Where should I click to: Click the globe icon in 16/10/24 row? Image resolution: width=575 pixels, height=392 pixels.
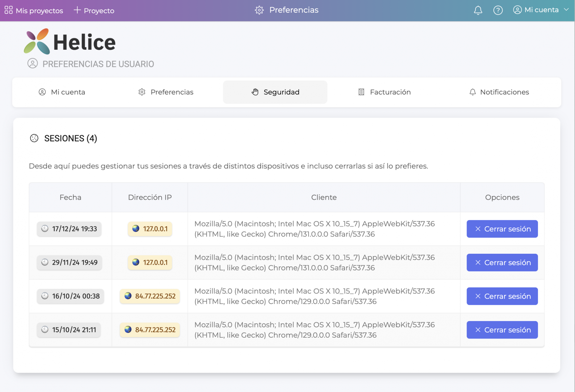tap(128, 296)
